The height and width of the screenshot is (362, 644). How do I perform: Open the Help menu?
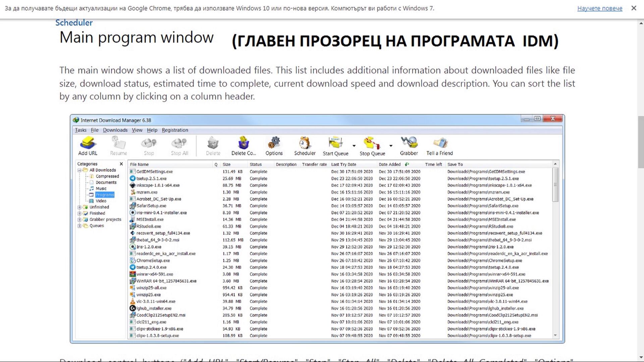coord(152,130)
